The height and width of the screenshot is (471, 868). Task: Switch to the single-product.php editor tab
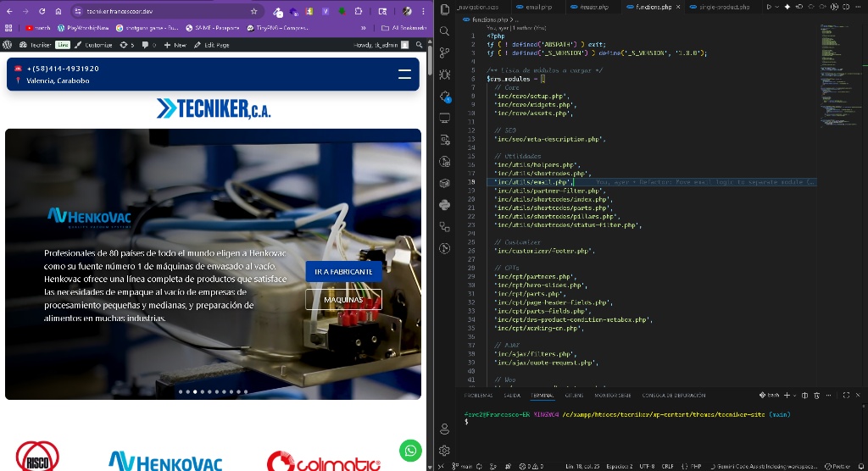tap(723, 7)
